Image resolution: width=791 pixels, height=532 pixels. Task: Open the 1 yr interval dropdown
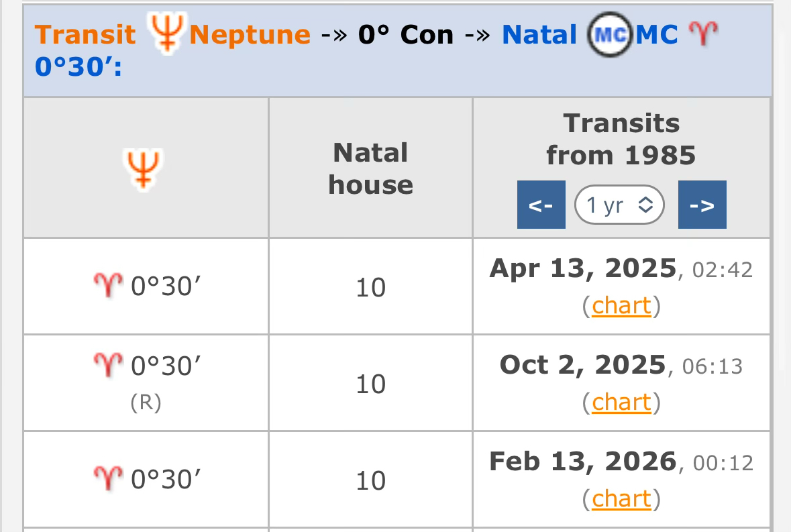[619, 205]
